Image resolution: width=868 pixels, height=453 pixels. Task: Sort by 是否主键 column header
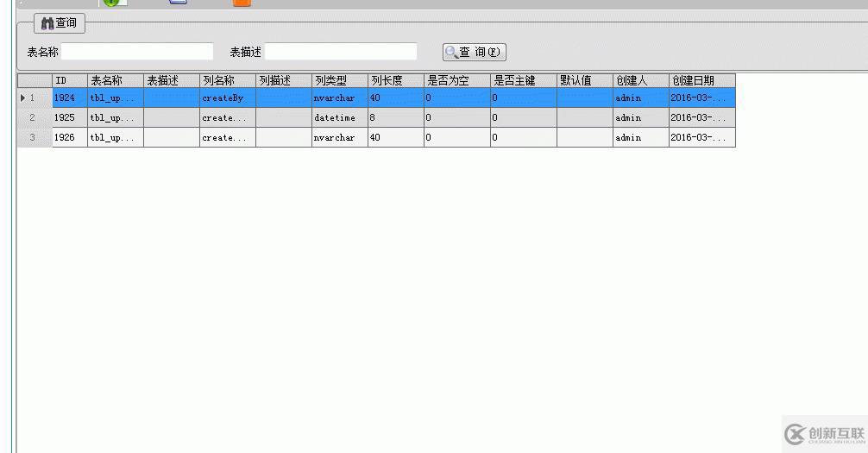tap(524, 81)
